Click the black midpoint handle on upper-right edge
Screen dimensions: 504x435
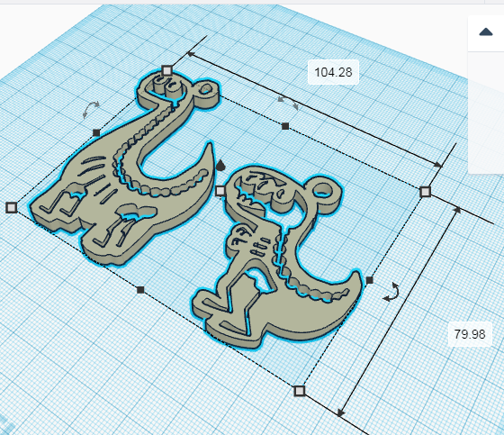click(x=285, y=126)
